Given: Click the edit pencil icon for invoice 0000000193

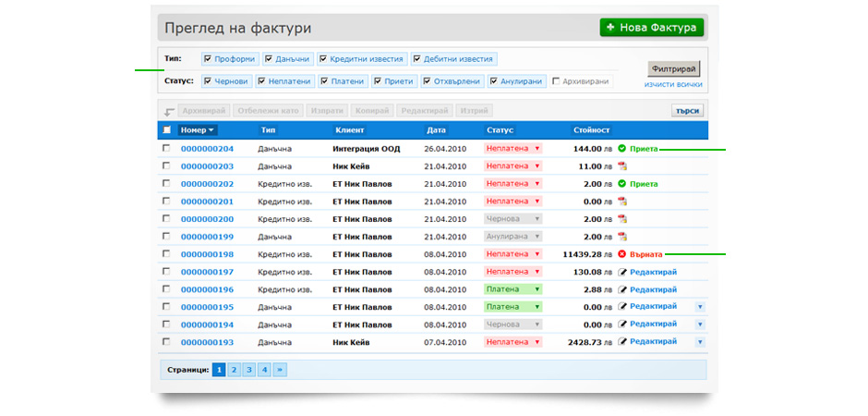Looking at the screenshot, I should coord(622,342).
